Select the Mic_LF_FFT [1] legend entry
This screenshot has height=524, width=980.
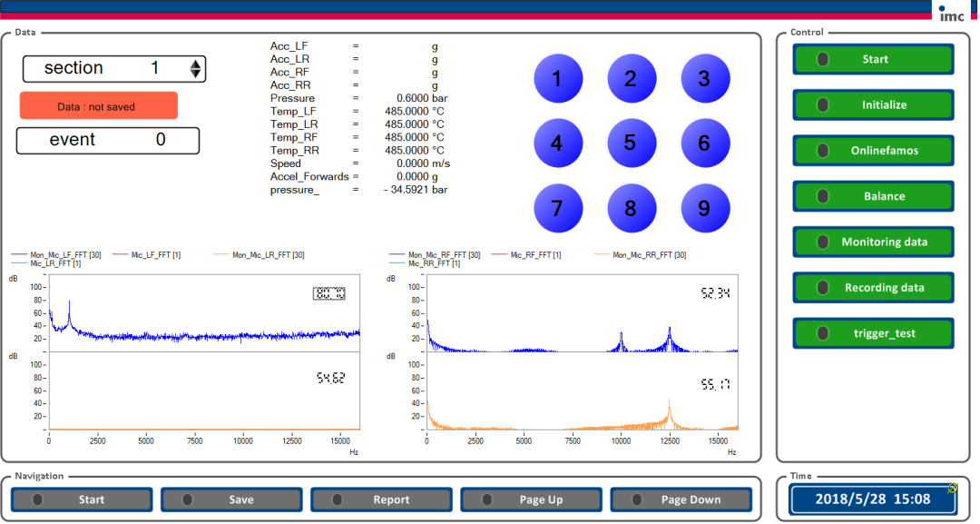click(146, 255)
